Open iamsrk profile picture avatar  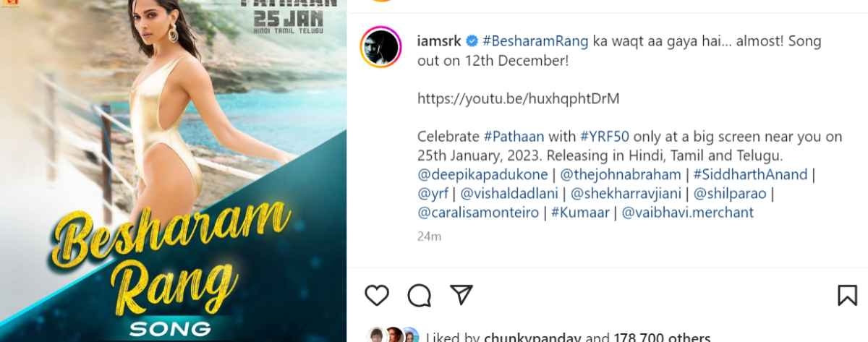tap(380, 48)
